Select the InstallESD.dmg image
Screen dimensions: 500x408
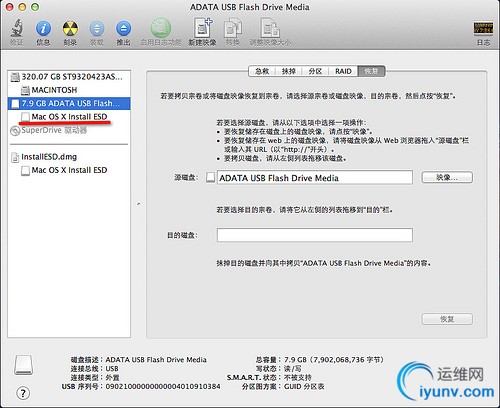[x=69, y=157]
